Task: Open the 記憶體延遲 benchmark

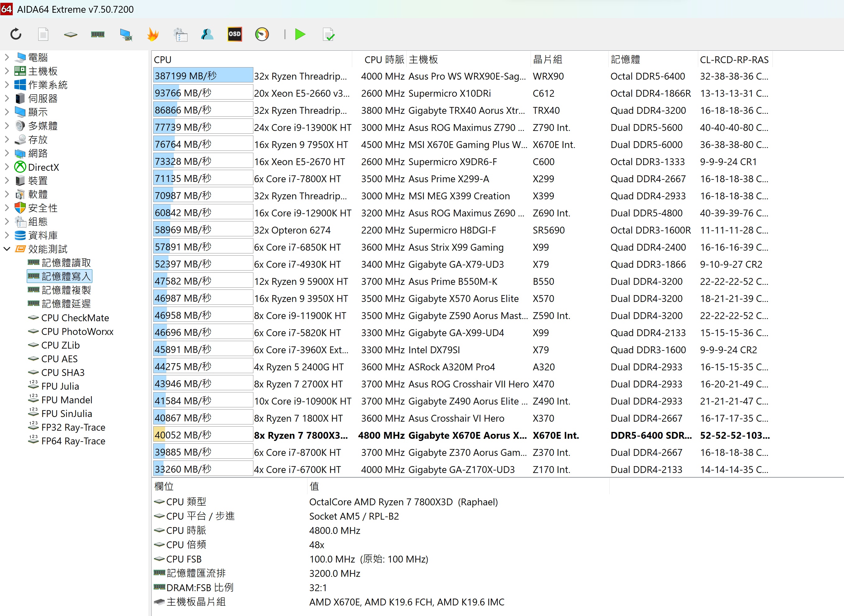Action: tap(60, 304)
